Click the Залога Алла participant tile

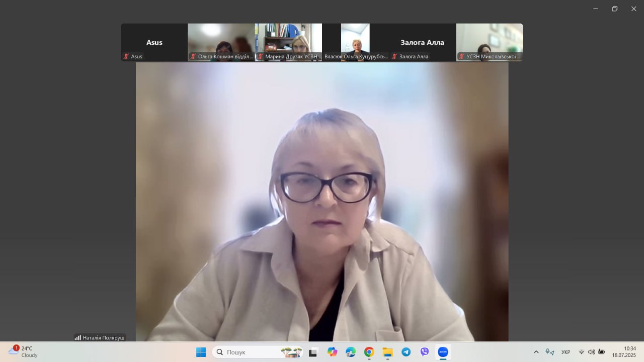[422, 42]
